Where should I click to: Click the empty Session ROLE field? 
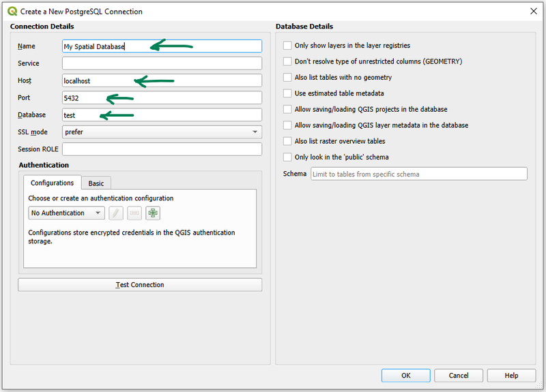coord(162,149)
